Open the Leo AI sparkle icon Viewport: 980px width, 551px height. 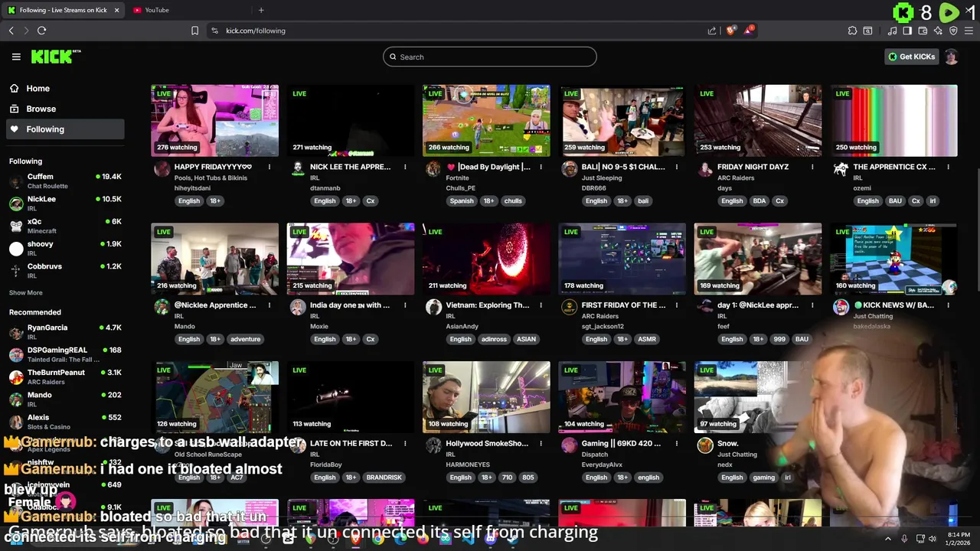[x=938, y=31]
